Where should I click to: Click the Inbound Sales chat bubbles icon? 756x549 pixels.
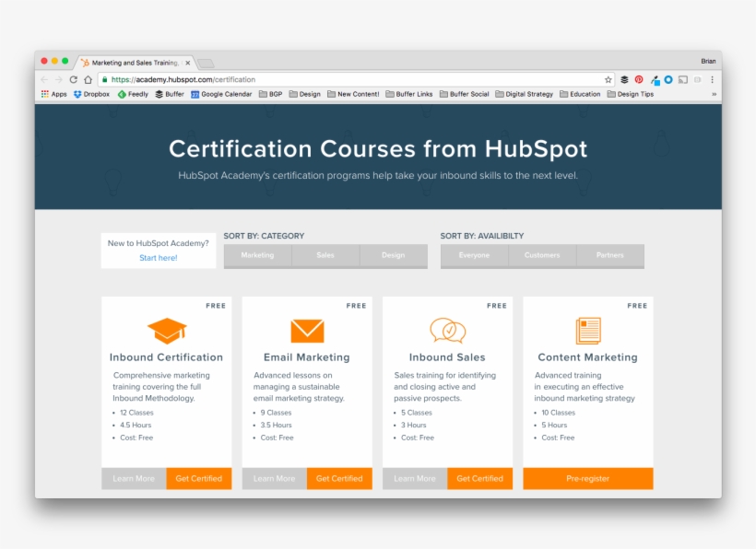447,331
